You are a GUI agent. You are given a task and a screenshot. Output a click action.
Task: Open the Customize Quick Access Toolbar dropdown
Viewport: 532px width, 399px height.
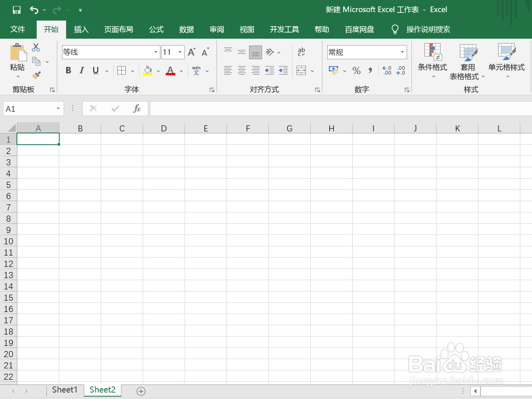click(80, 10)
